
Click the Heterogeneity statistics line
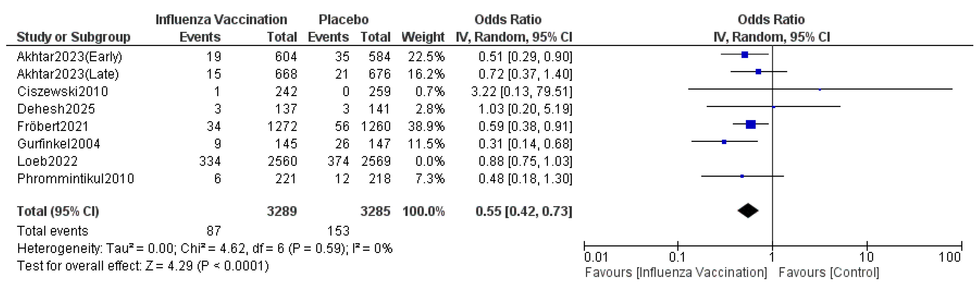(x=205, y=249)
